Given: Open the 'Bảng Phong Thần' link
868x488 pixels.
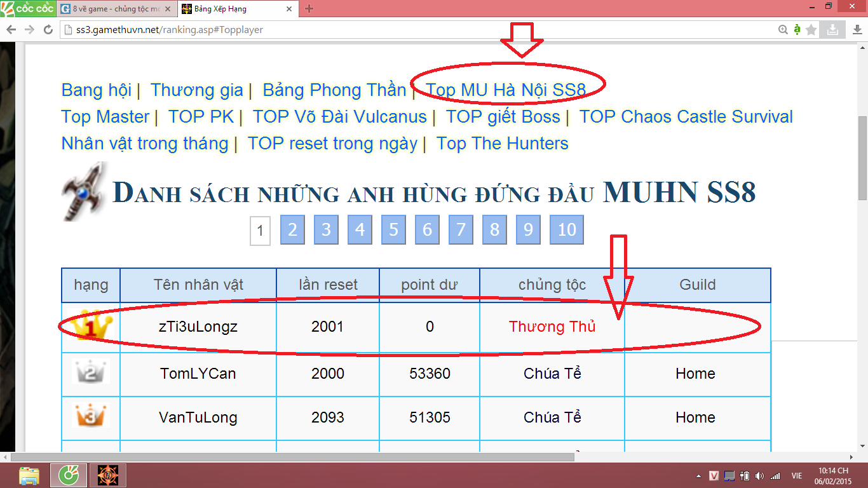Looking at the screenshot, I should [x=334, y=90].
